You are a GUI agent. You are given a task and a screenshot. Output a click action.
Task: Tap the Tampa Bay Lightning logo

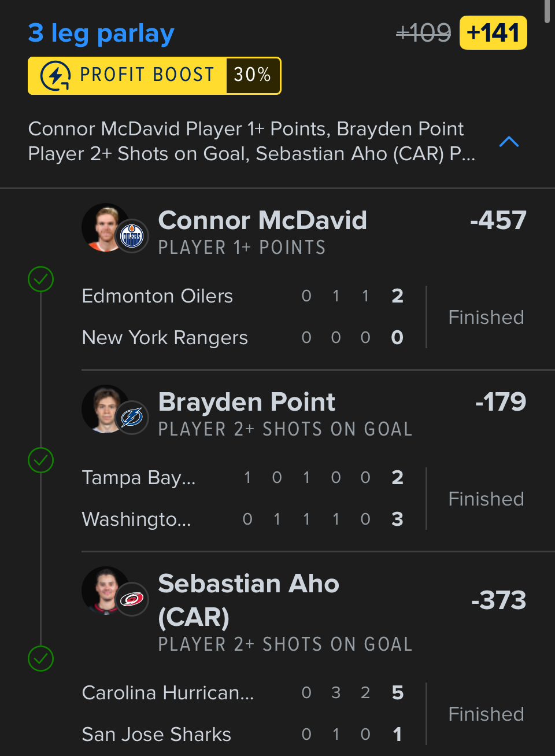click(132, 417)
